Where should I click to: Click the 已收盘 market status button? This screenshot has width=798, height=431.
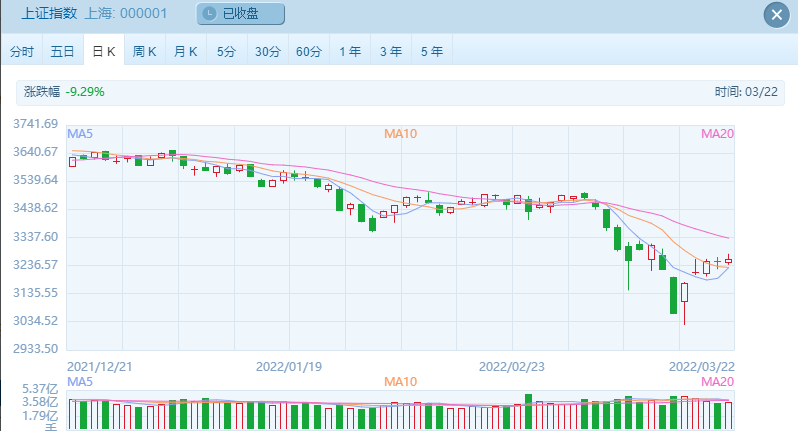tap(241, 14)
